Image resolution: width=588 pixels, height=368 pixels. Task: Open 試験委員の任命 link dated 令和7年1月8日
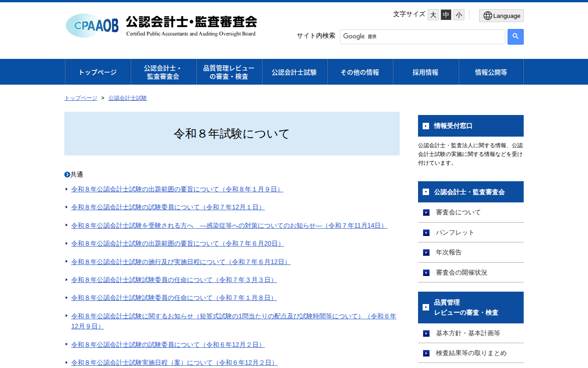(174, 298)
